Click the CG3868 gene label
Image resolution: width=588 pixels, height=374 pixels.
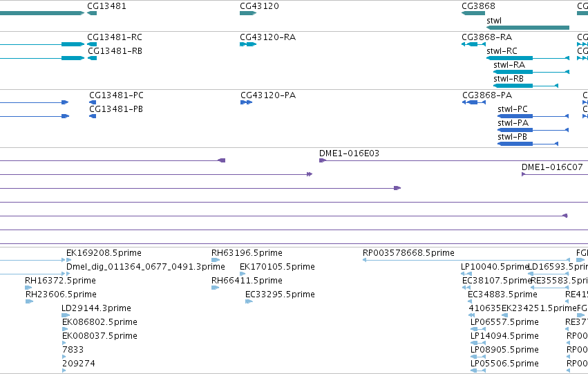pos(478,6)
